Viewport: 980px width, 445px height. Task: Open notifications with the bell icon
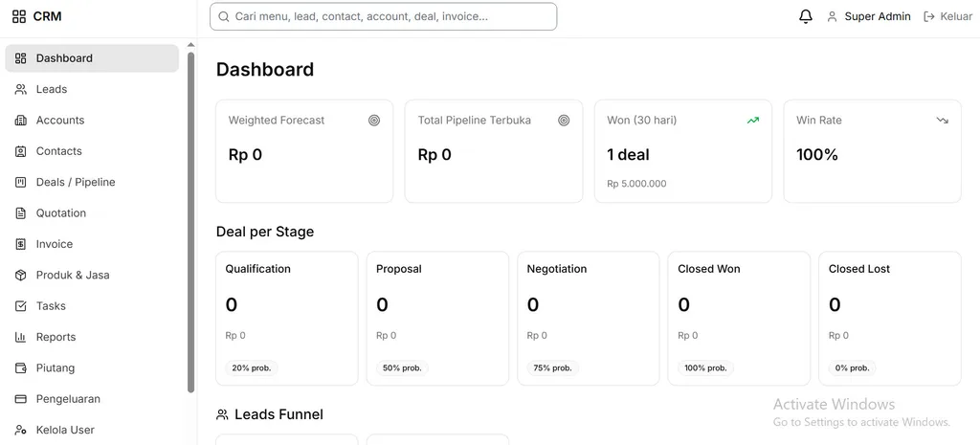point(806,17)
